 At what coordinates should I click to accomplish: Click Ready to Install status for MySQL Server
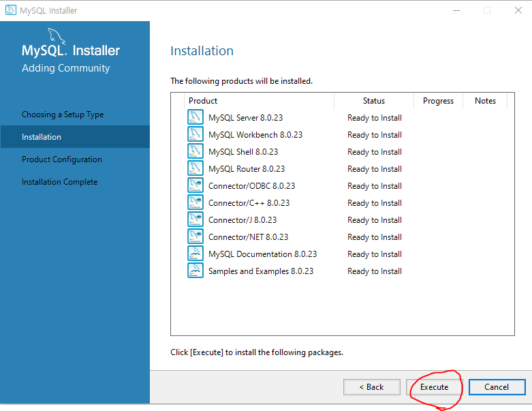tap(375, 118)
